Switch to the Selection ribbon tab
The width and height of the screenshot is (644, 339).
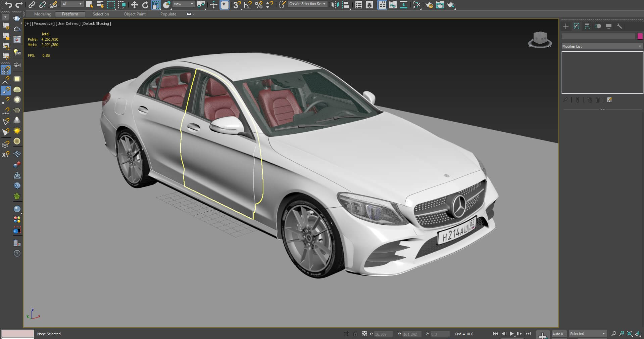101,14
